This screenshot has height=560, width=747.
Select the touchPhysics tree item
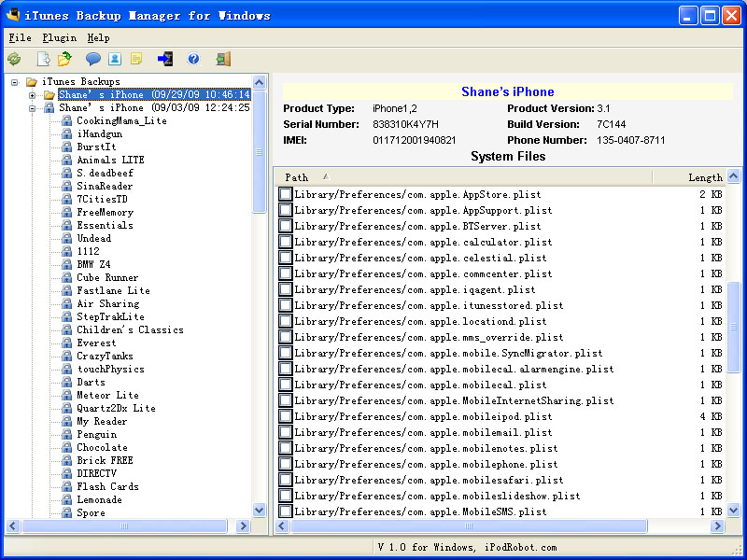click(x=110, y=369)
